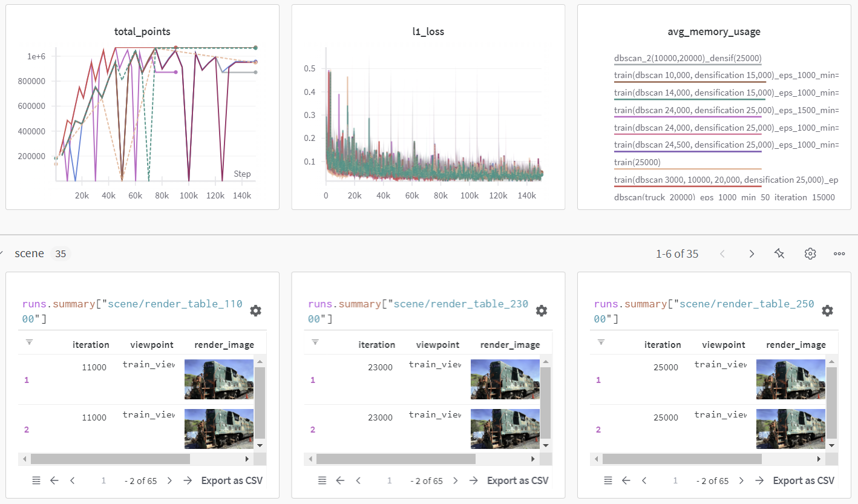Export render_table_25000 table as CSV
Viewport: 858px width, 504px height.
tap(804, 480)
